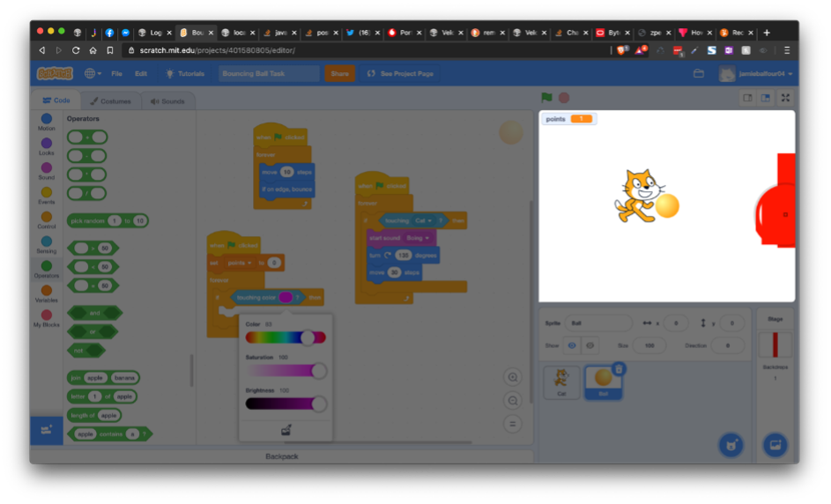
Task: Select the Stage backdrop thumbnail
Action: coord(775,345)
